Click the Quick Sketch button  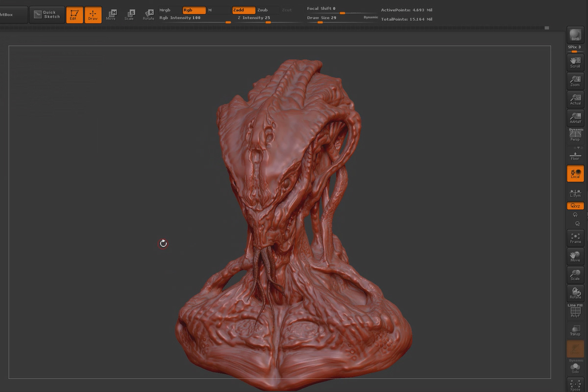(47, 15)
